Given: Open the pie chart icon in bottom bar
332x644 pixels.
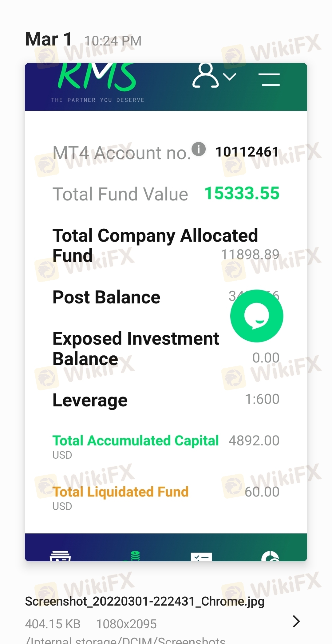Looking at the screenshot, I should 270,556.
